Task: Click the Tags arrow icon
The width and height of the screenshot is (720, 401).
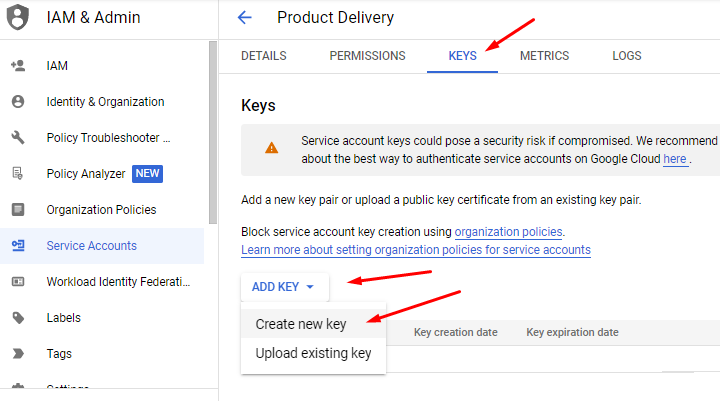Action: [18, 353]
